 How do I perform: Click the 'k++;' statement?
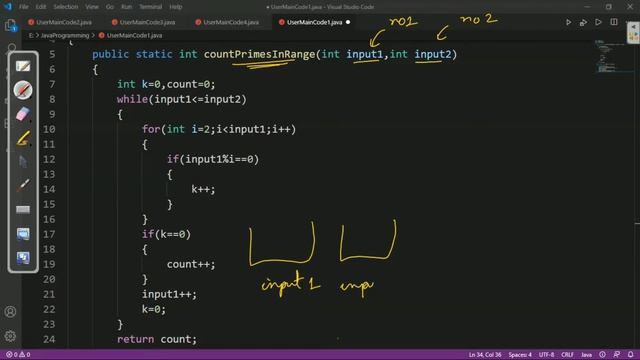(203, 189)
